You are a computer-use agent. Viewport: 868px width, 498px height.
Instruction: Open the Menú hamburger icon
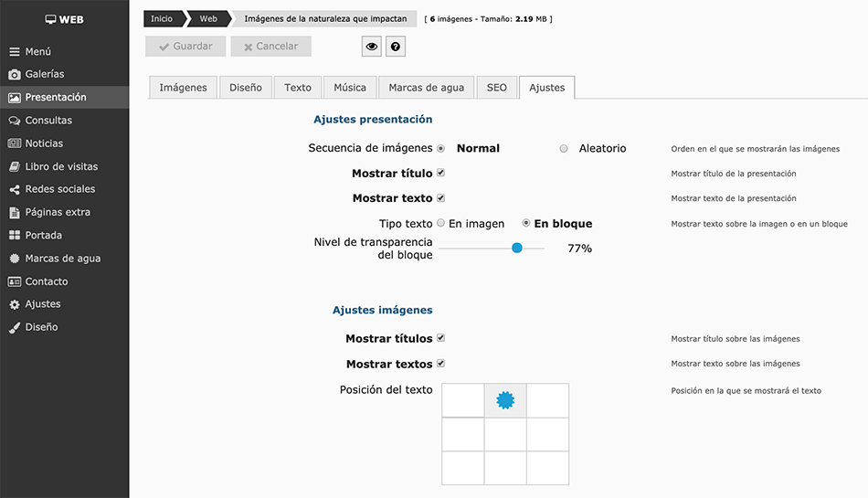coord(15,51)
